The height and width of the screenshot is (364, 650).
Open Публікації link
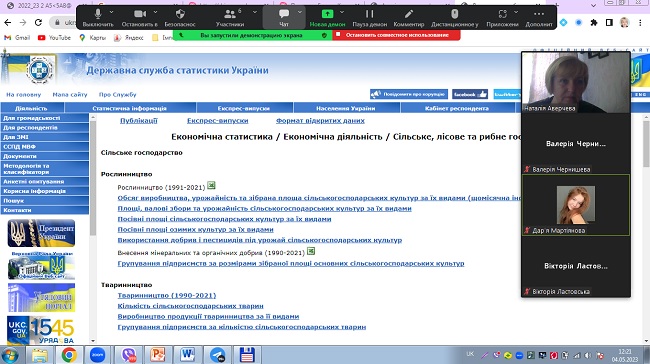(x=139, y=121)
